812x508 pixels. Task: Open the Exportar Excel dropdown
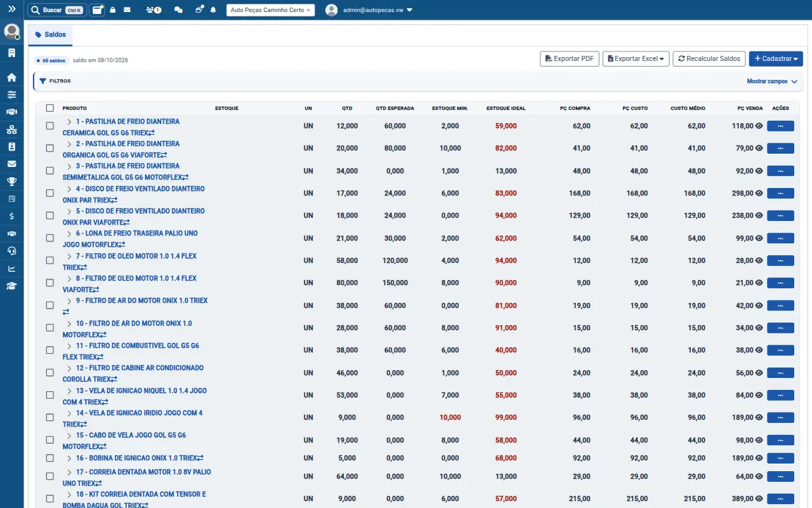click(636, 58)
